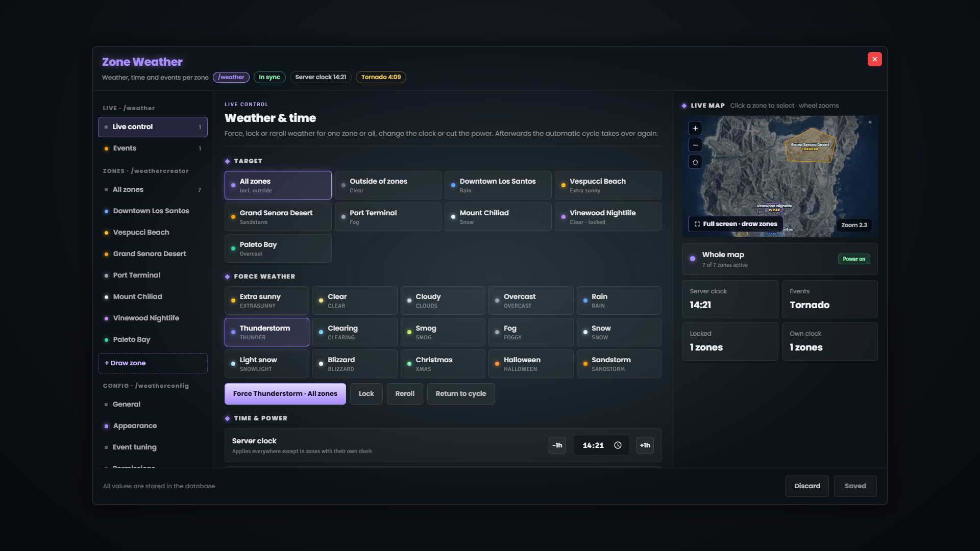The width and height of the screenshot is (980, 551).
Task: Open General config page
Action: click(153, 405)
